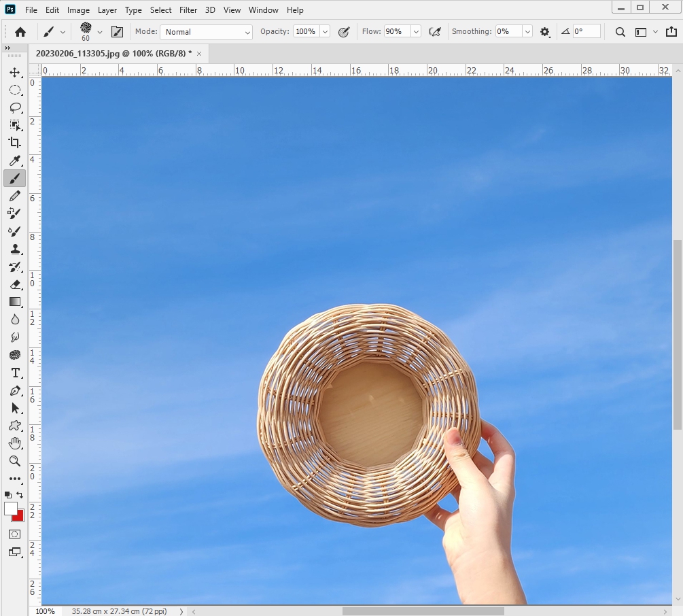Screen dimensions: 683x616
Task: Expand the Smoothing slider dropdown
Action: pyautogui.click(x=527, y=32)
